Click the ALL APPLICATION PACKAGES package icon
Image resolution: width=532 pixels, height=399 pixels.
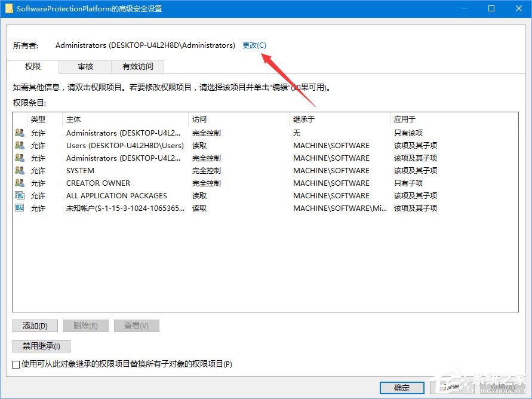pos(19,195)
